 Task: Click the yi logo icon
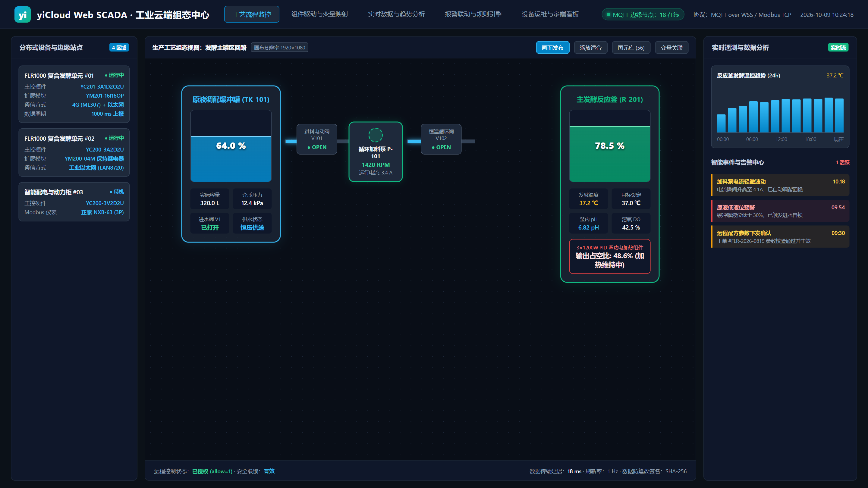pos(23,14)
